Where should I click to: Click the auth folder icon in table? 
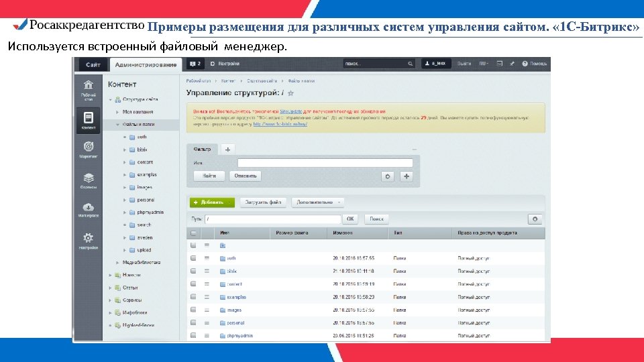pyautogui.click(x=223, y=259)
